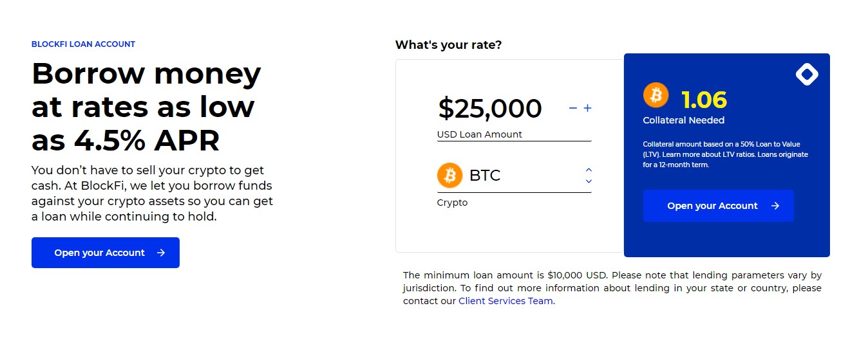868x344 pixels.
Task: Click arrow icon in blue panel's account button
Action: click(775, 206)
